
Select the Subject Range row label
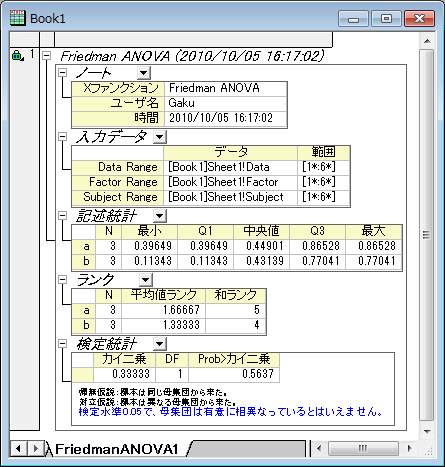pos(117,197)
